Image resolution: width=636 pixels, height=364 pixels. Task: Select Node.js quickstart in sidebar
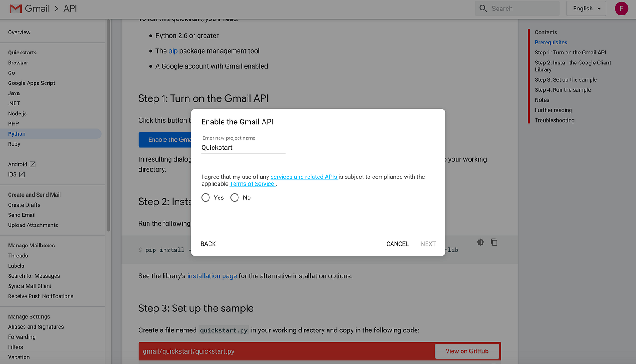tap(17, 113)
